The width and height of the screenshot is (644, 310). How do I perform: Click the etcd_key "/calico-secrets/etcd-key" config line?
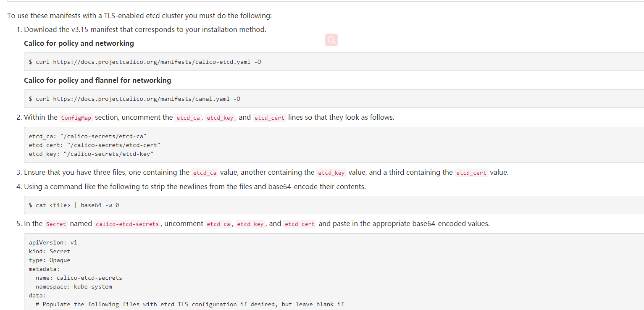click(91, 154)
